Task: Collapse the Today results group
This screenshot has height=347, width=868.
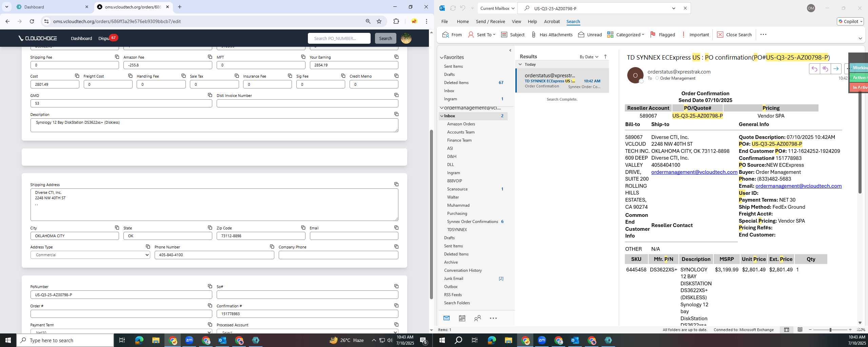Action: pyautogui.click(x=520, y=64)
